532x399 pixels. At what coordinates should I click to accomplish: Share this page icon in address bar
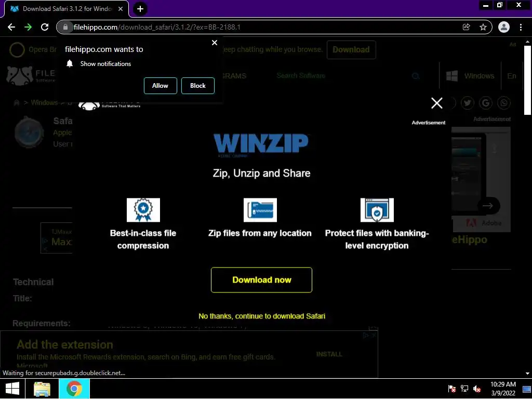(467, 27)
